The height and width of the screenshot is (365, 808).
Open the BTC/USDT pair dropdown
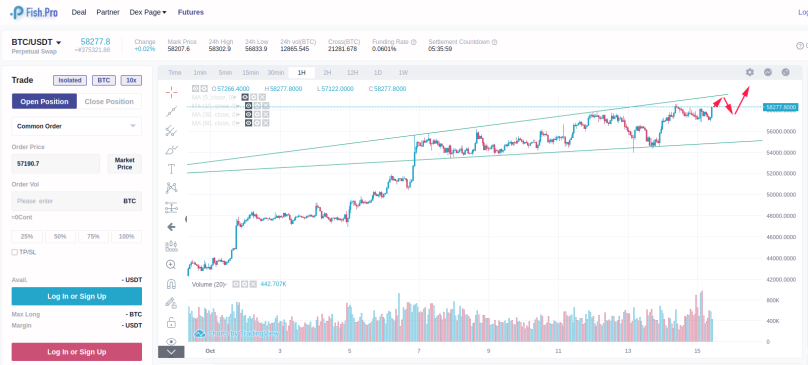tap(37, 42)
